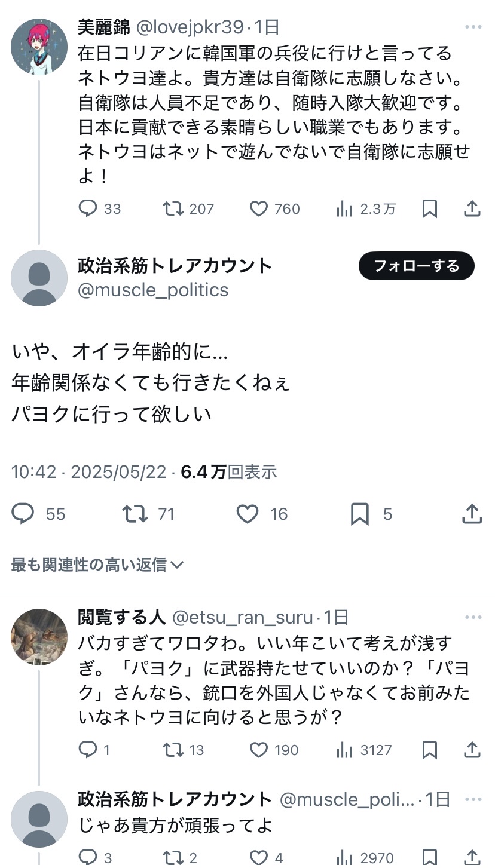Screen dimensions: 495x868
Task: Click the フォローする button
Action: (x=416, y=266)
